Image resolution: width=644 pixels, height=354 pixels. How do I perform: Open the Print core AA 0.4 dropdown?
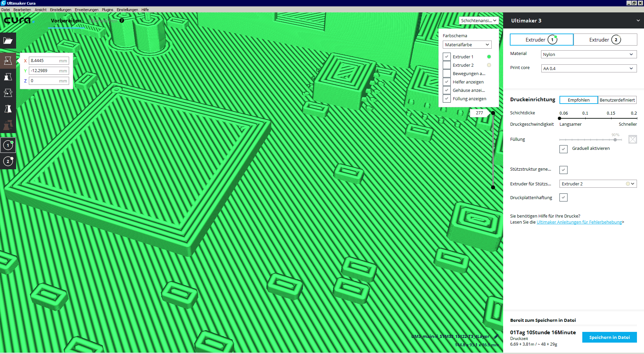[x=589, y=68]
